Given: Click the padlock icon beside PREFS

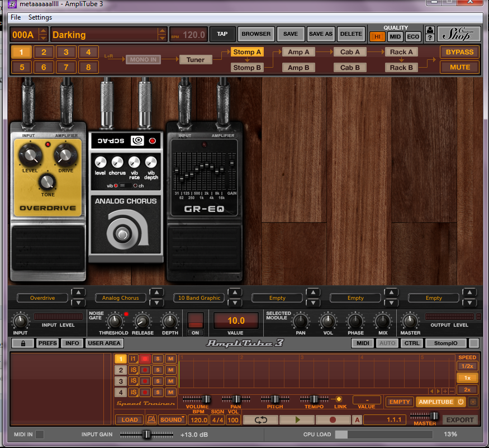Looking at the screenshot, I should [x=23, y=343].
